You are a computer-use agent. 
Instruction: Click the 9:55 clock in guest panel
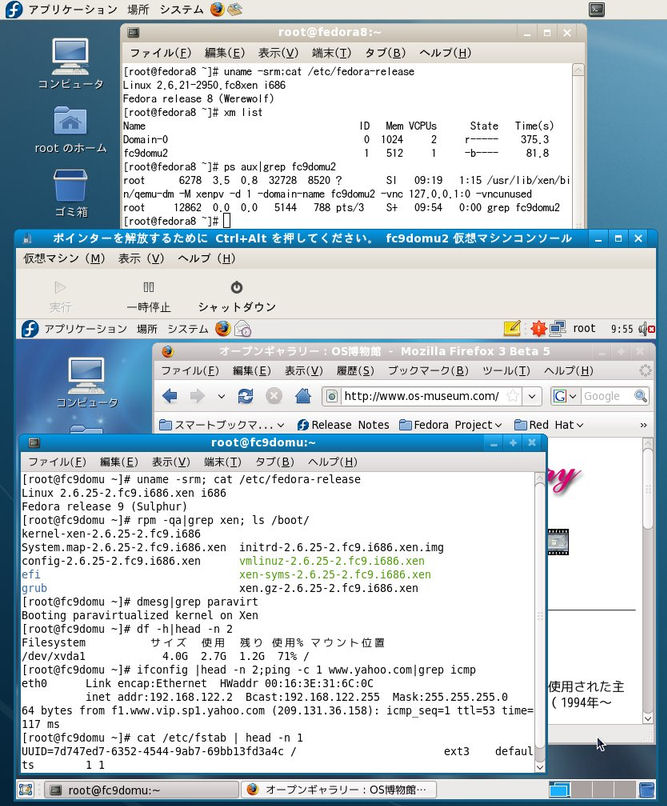point(622,328)
